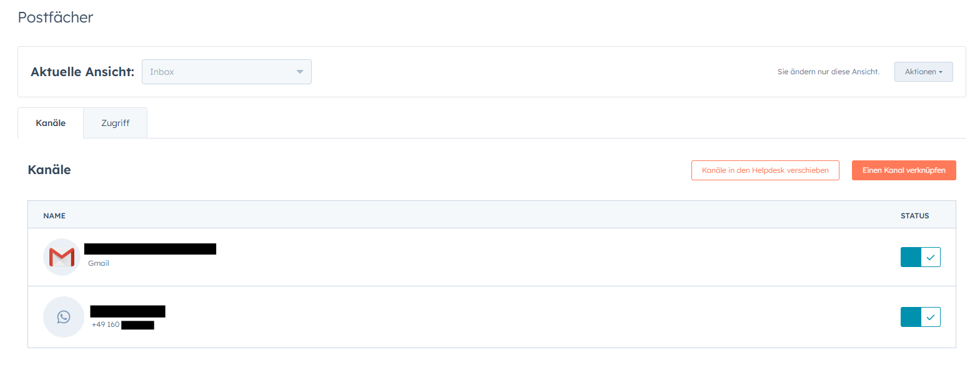The height and width of the screenshot is (365, 980).
Task: Expand the Aktionen menu
Action: [x=923, y=72]
